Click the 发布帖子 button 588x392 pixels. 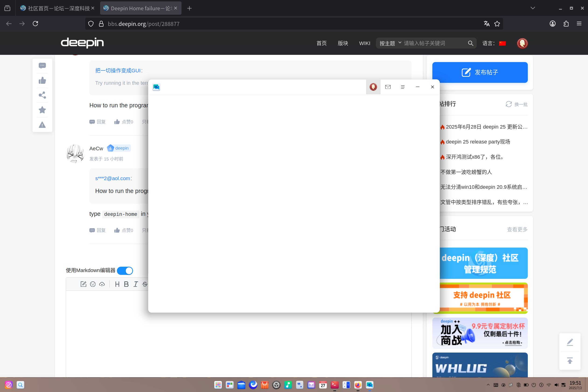coord(480,73)
